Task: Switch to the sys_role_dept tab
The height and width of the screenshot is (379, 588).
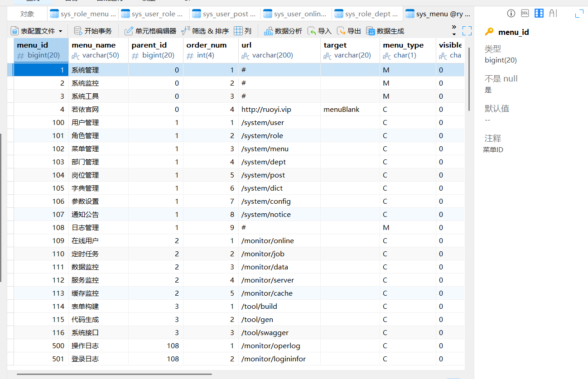Action: [367, 14]
